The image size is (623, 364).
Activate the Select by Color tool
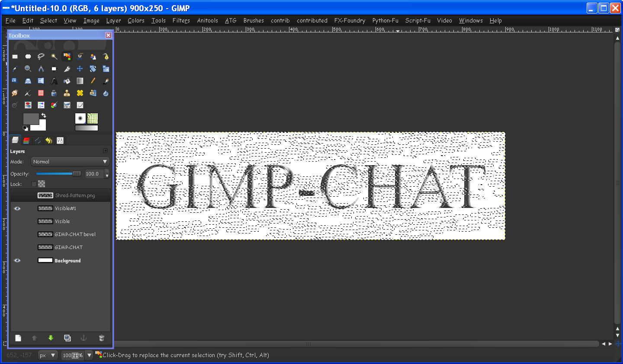coord(67,57)
